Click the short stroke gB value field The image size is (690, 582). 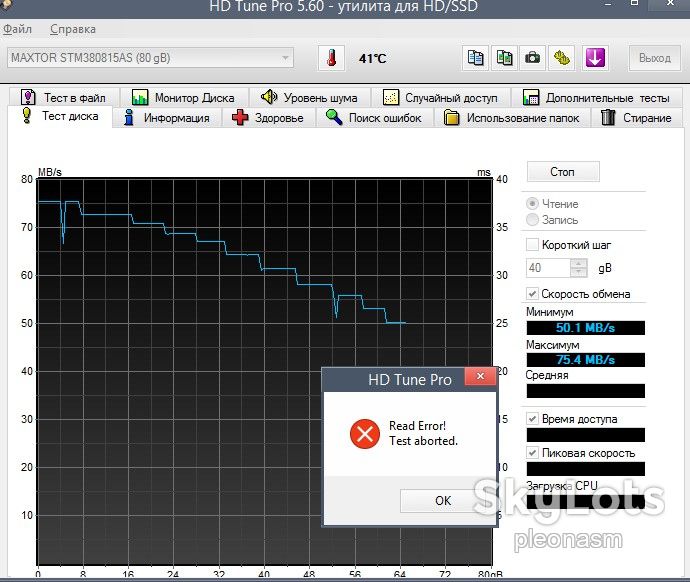pyautogui.click(x=548, y=268)
